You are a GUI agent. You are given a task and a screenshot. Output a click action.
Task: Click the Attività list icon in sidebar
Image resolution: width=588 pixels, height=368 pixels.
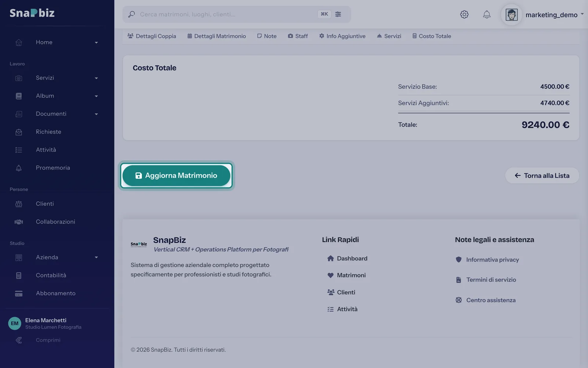19,150
